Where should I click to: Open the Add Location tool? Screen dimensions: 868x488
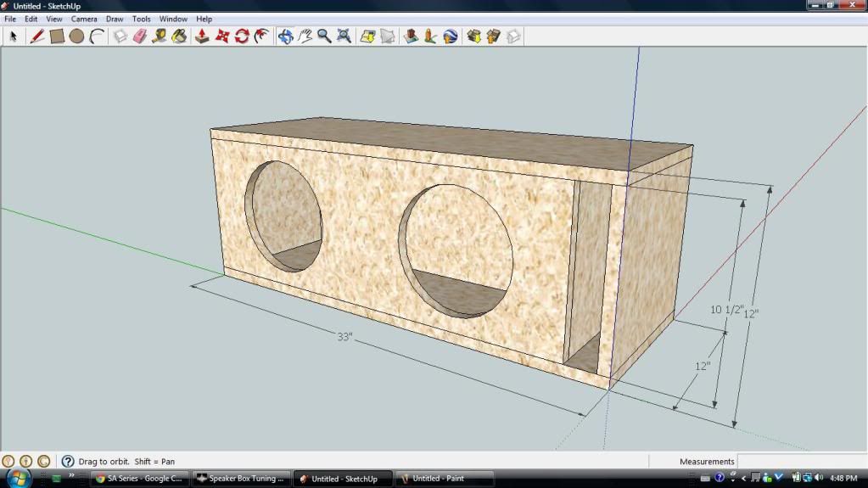[x=367, y=36]
